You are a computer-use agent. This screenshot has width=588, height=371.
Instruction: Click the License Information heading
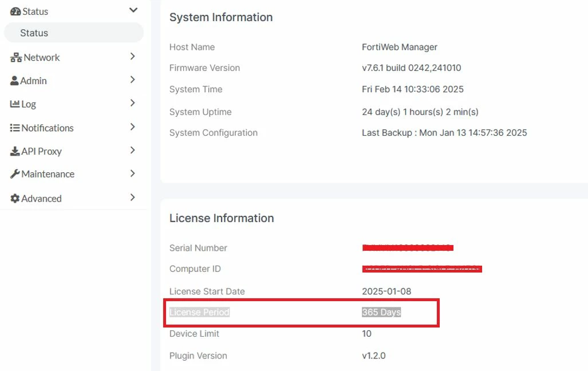click(x=222, y=218)
